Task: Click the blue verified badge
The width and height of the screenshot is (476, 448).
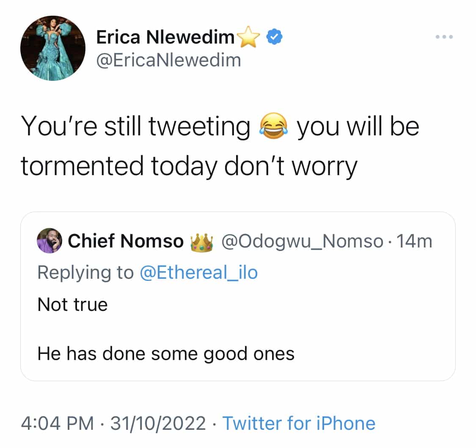Action: point(274,38)
